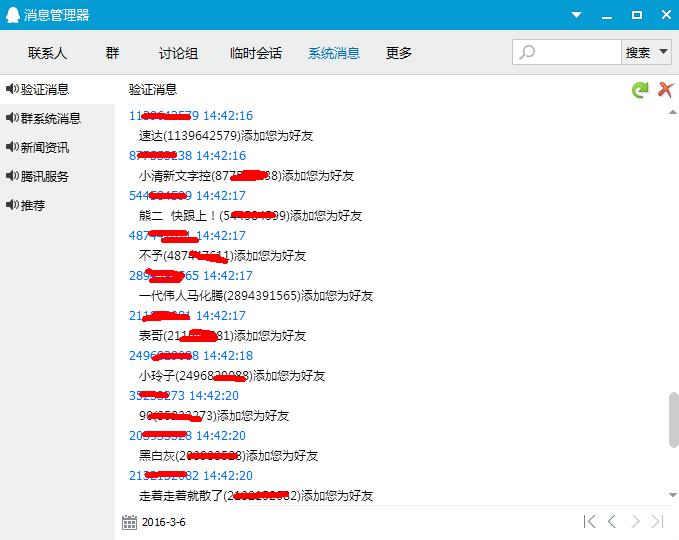The image size is (679, 540).
Task: Click the magnifier icon in search box
Action: pyautogui.click(x=528, y=53)
